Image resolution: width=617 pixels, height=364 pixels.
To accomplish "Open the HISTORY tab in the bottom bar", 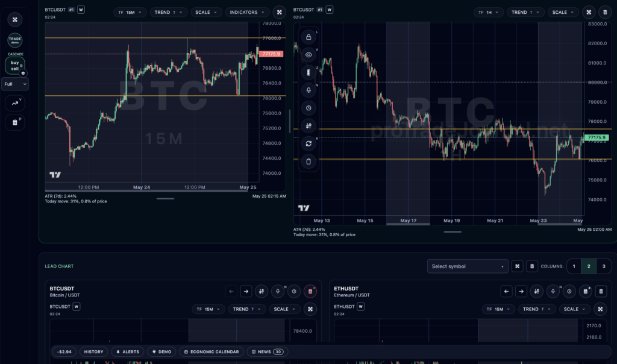I will [x=93, y=352].
